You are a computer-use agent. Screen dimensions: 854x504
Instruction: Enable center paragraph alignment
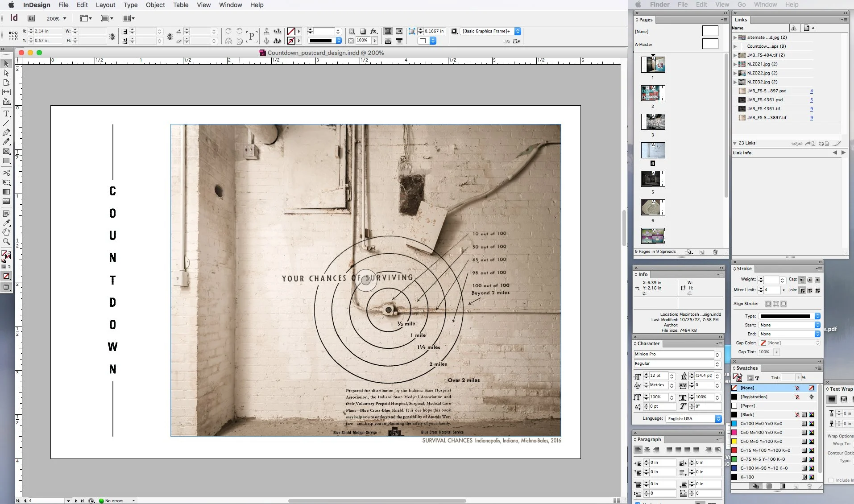tap(647, 450)
